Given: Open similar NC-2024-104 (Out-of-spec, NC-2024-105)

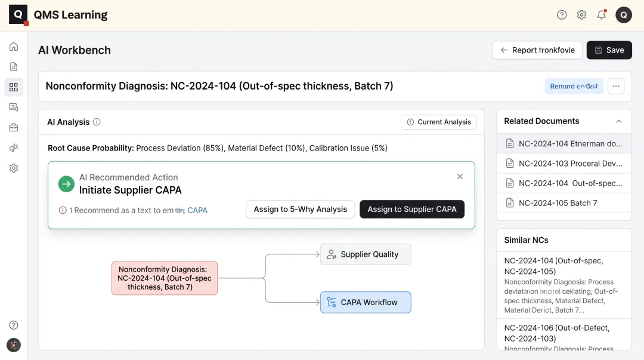Looking at the screenshot, I should 564,285.
